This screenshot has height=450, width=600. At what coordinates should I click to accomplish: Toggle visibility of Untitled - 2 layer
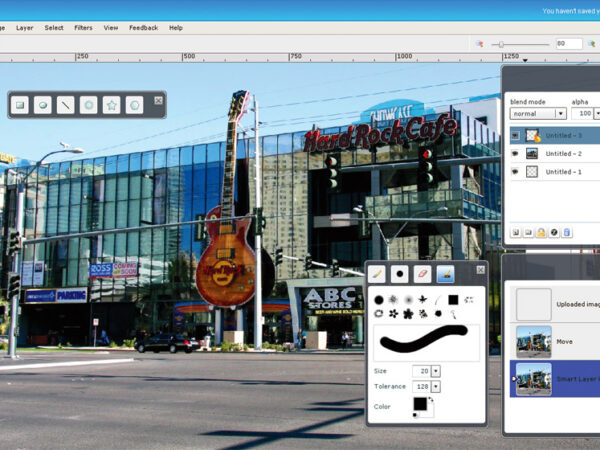point(515,153)
